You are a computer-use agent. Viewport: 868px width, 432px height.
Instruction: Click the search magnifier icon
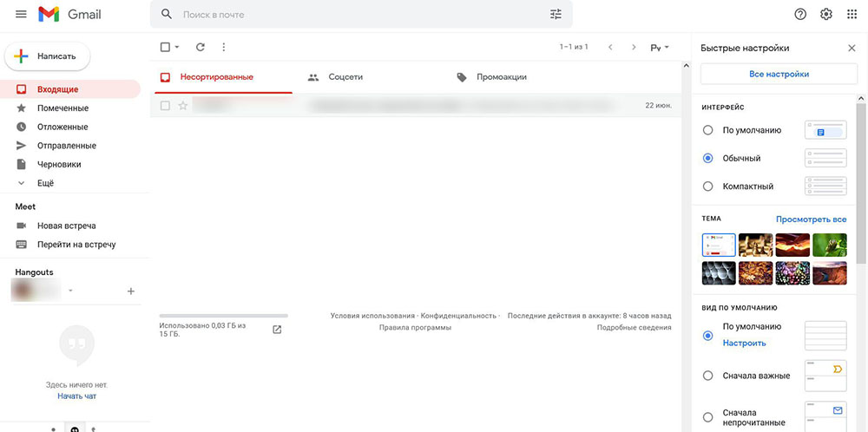[167, 15]
